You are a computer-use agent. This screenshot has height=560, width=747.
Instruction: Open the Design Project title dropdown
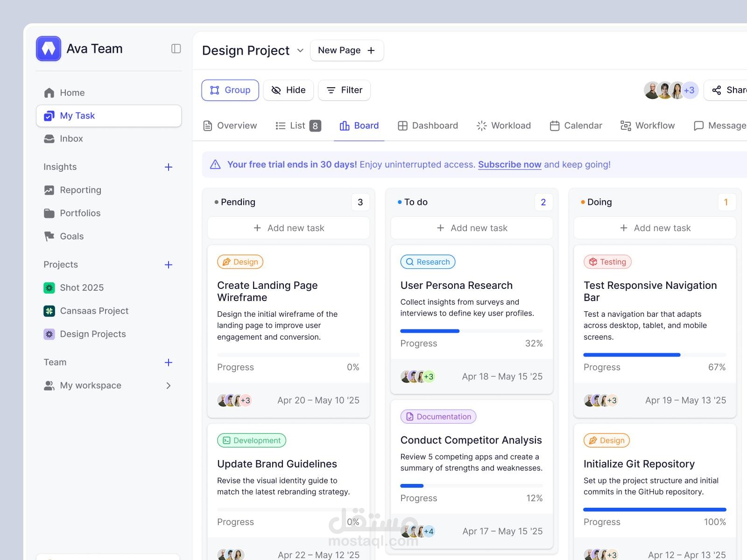point(301,50)
